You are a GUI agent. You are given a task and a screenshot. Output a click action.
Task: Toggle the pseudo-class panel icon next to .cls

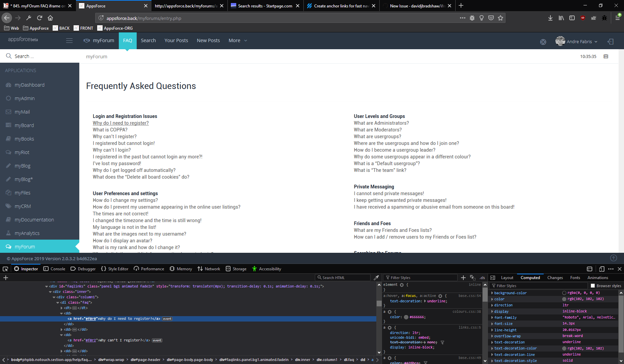click(472, 278)
